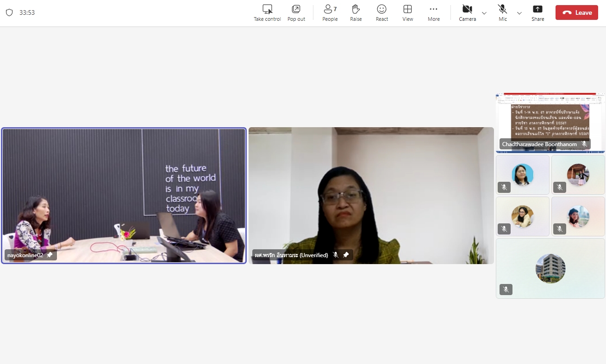606x364 pixels.
Task: Leave the meeting
Action: (576, 12)
